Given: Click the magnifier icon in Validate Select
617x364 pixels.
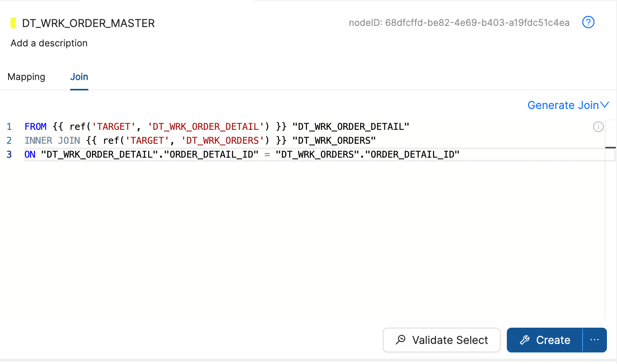Looking at the screenshot, I should pyautogui.click(x=401, y=340).
